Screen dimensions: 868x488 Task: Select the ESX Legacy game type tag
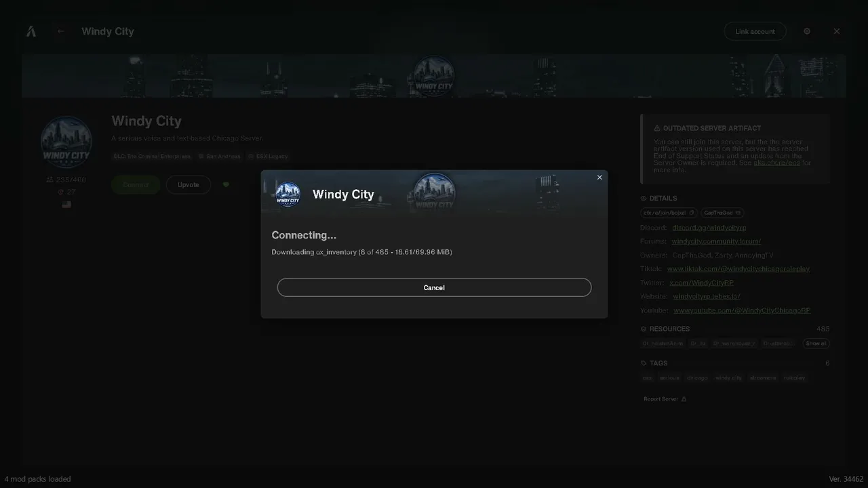pyautogui.click(x=269, y=157)
